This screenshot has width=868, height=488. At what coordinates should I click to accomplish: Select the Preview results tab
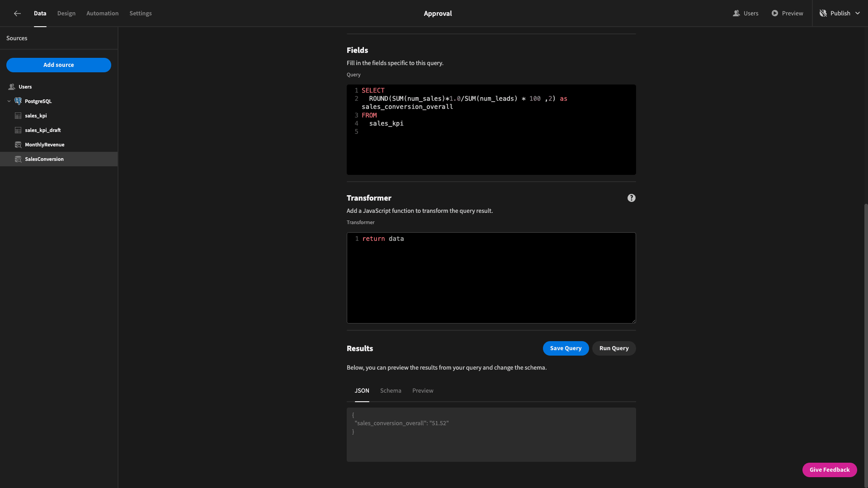(423, 391)
